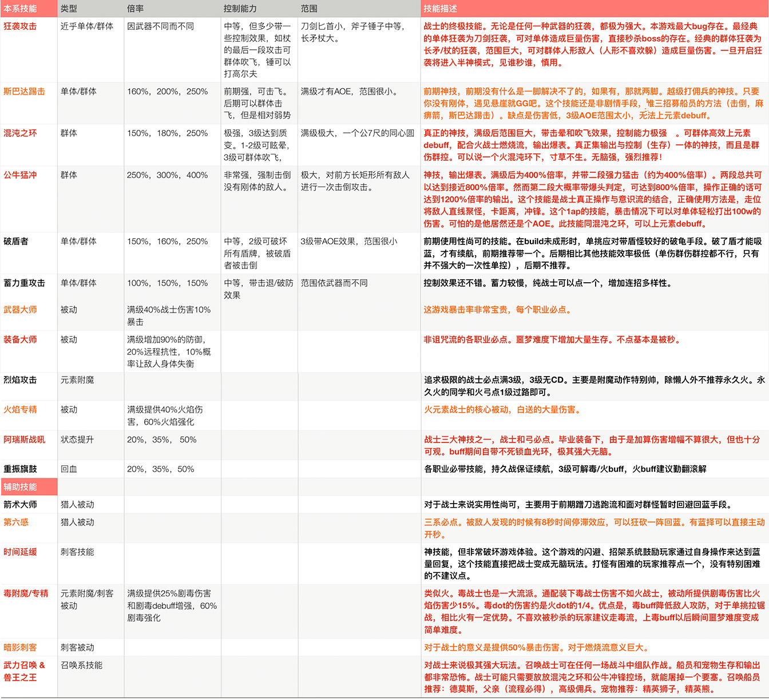Select the 阿瑞斯战吼 skill name cell
Viewport: 769px width, 700px height.
29,445
